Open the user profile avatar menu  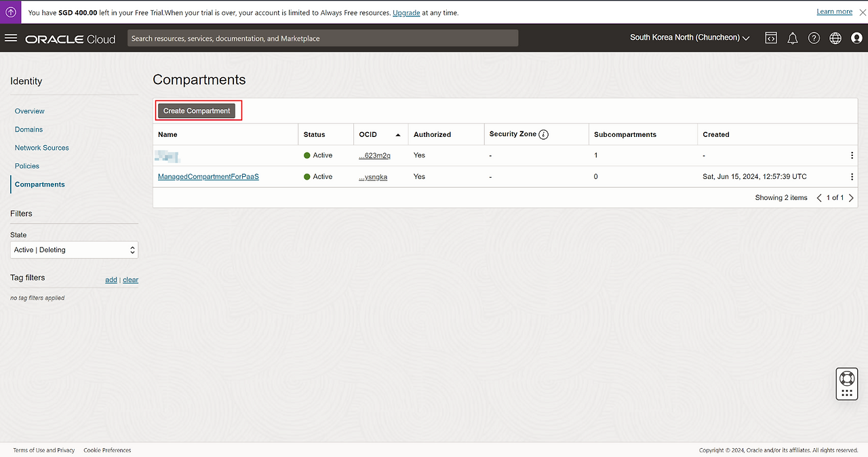[x=856, y=39]
